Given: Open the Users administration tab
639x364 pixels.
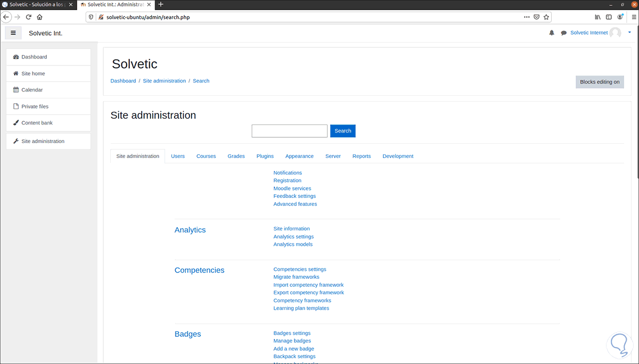Looking at the screenshot, I should coord(178,156).
